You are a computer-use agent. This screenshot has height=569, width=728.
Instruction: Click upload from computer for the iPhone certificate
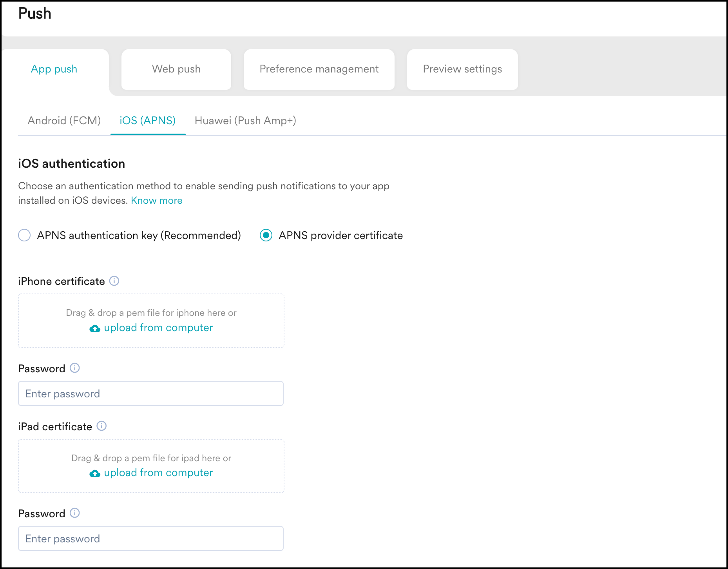click(158, 328)
